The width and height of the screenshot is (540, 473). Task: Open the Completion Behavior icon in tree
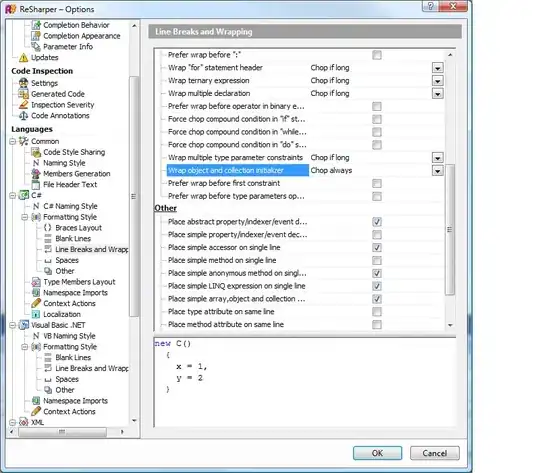[36, 25]
